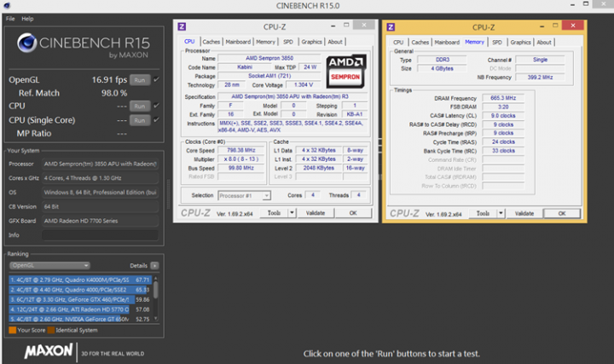The height and width of the screenshot is (364, 614).
Task: Click the Details label in Ranking
Action: (139, 265)
